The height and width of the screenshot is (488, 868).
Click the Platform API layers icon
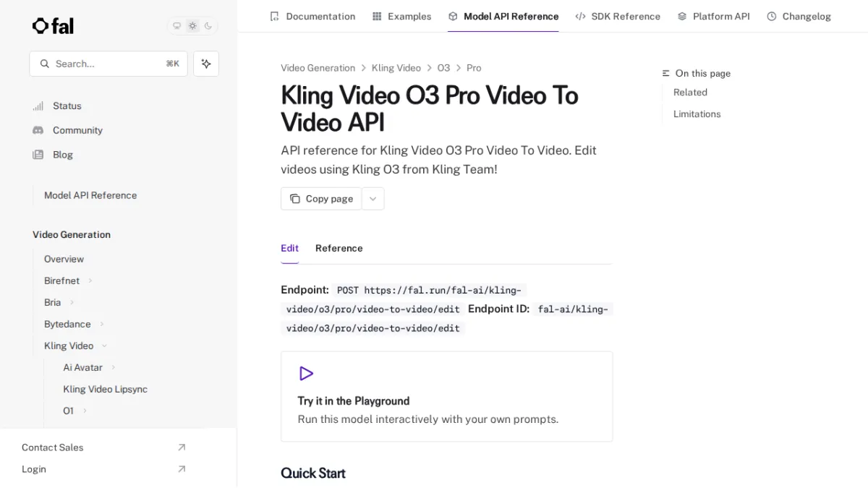[682, 16]
